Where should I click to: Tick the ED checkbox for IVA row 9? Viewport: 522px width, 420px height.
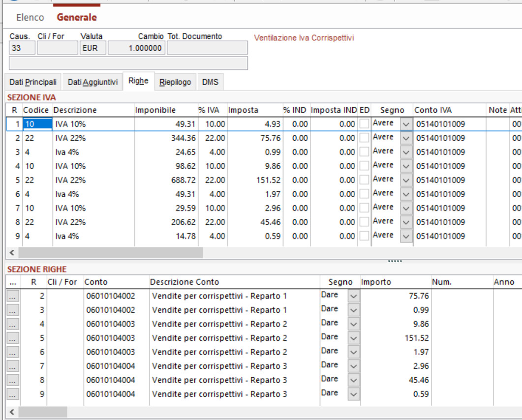tap(364, 236)
